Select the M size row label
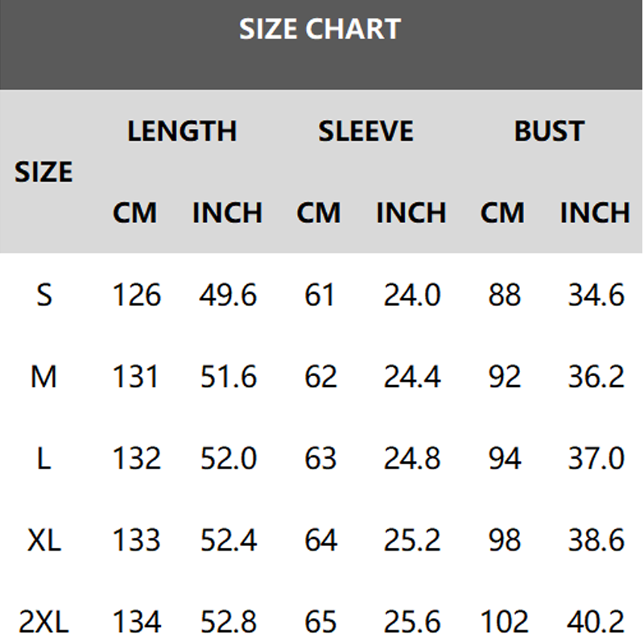This screenshot has width=644, height=644. 44,377
